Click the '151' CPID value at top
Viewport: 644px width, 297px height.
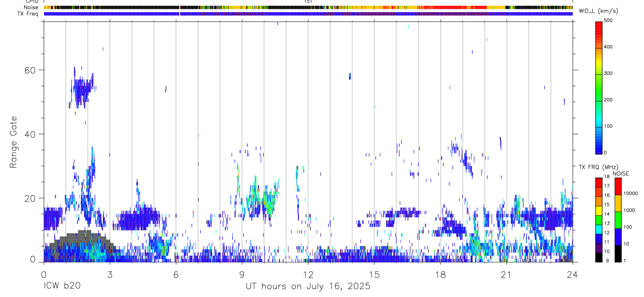(x=308, y=2)
